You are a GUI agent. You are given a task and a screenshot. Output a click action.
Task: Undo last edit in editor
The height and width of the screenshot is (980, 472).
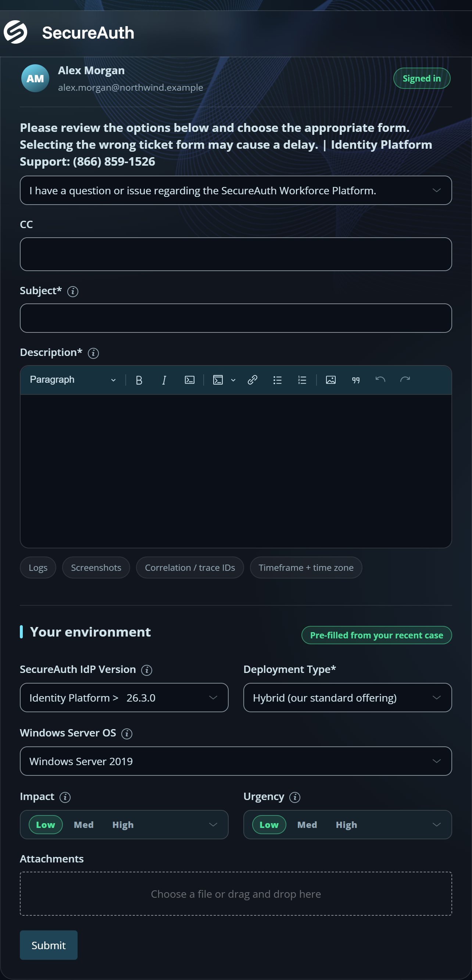click(380, 379)
